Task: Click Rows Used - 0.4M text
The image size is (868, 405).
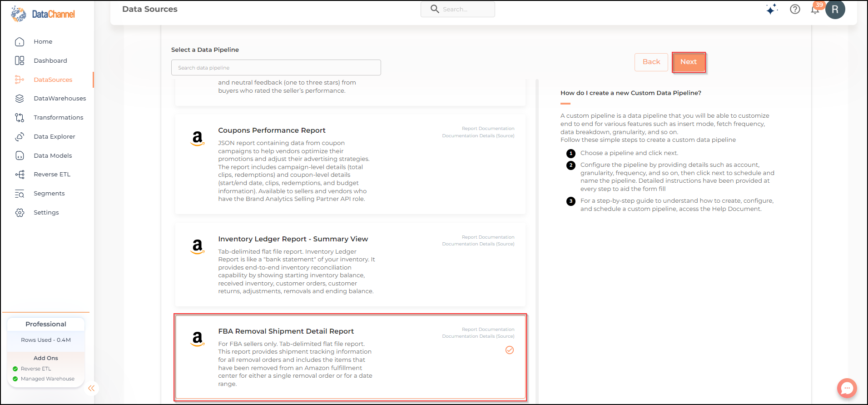Action: (46, 340)
